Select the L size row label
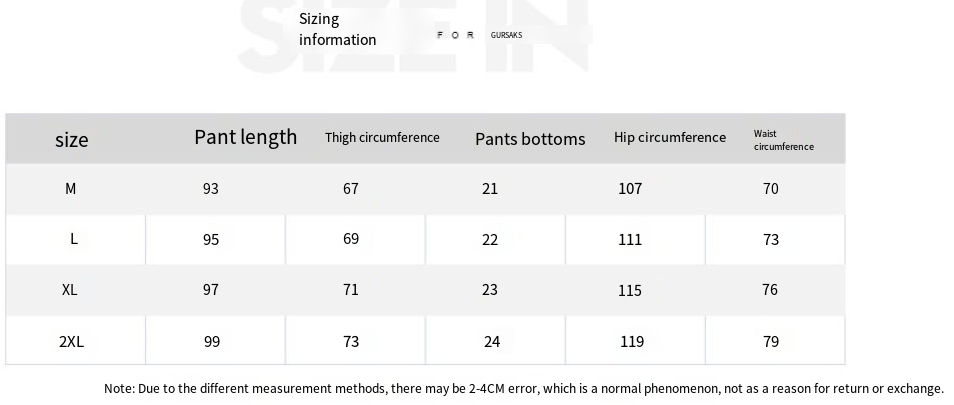954x405 pixels. point(74,239)
